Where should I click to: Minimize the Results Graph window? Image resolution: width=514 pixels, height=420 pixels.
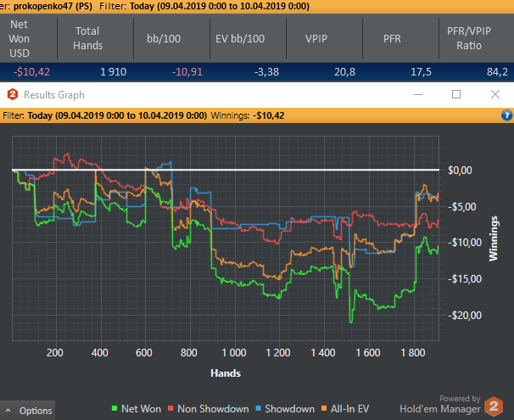coord(418,94)
